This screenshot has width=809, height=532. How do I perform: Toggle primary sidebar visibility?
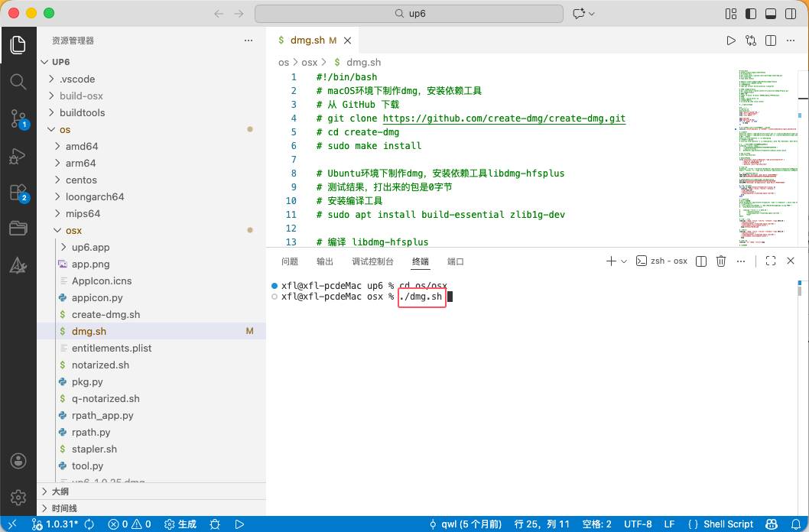[x=751, y=14]
